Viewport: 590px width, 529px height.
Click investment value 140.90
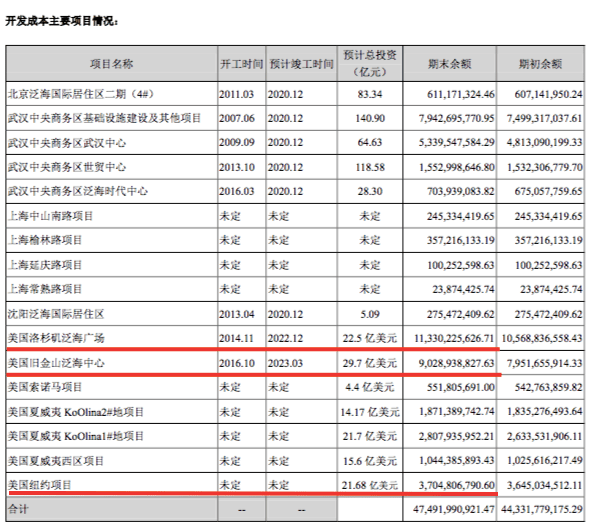[370, 118]
